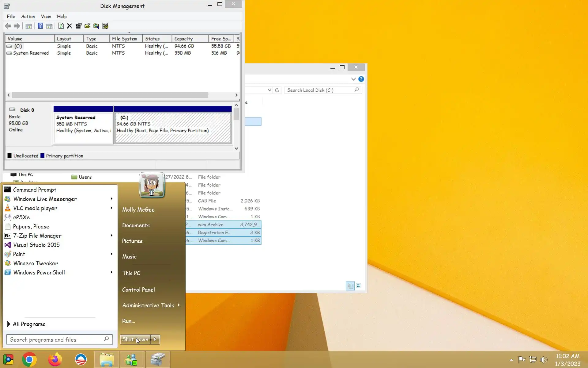The width and height of the screenshot is (588, 368).
Task: Open Google Chrome from the taskbar
Action: pos(29,359)
